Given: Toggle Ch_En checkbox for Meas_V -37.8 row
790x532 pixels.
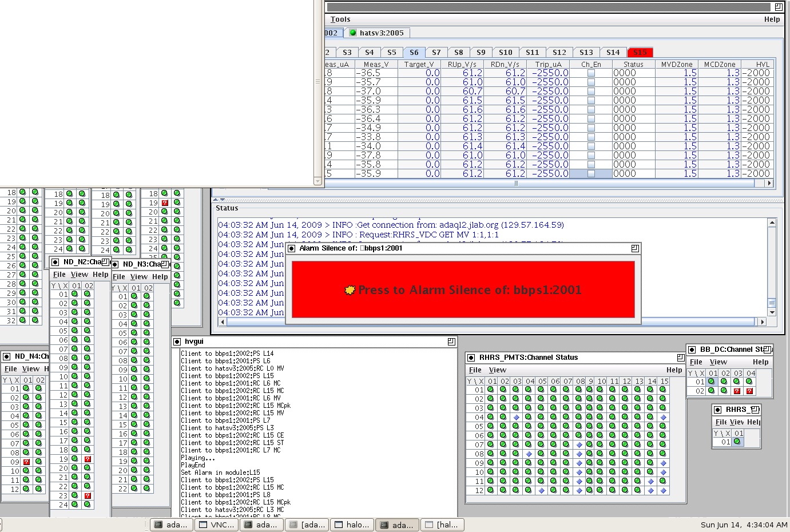Looking at the screenshot, I should click(591, 156).
